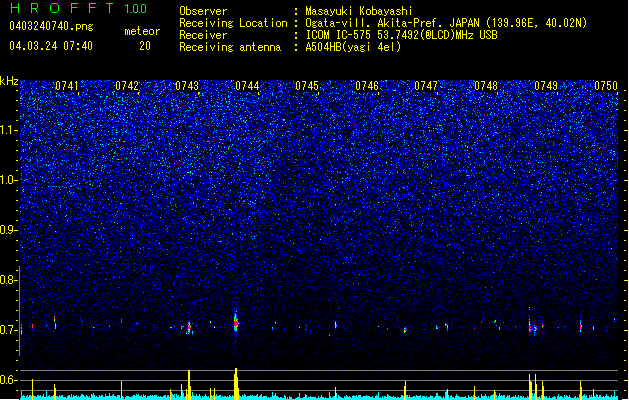This screenshot has width=629, height=400.
Task: Click the Receiver label
Action: point(203,35)
